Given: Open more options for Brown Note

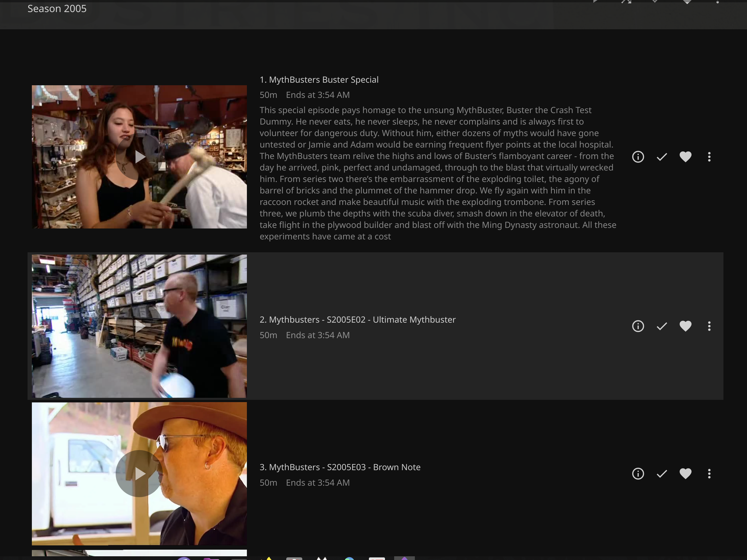Looking at the screenshot, I should pos(709,474).
